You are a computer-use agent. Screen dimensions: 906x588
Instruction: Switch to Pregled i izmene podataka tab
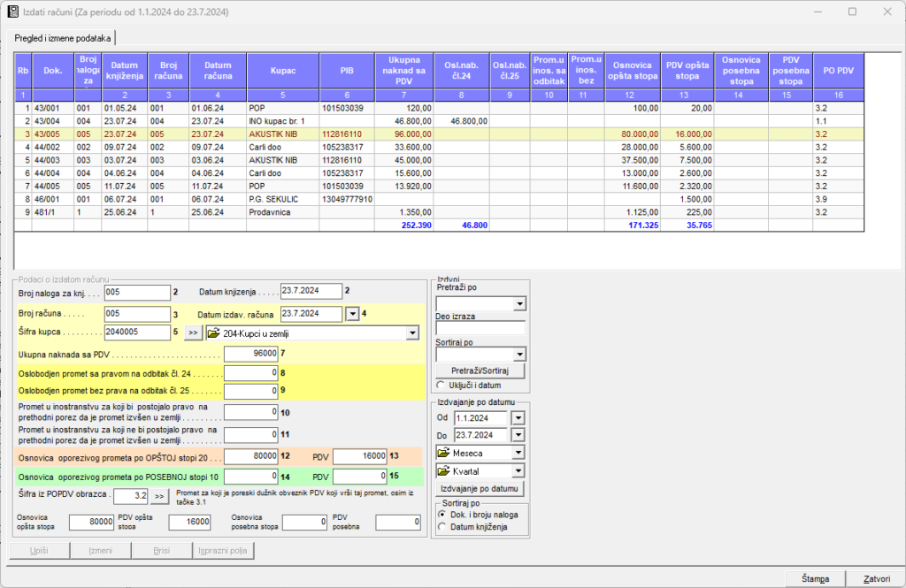tap(62, 38)
